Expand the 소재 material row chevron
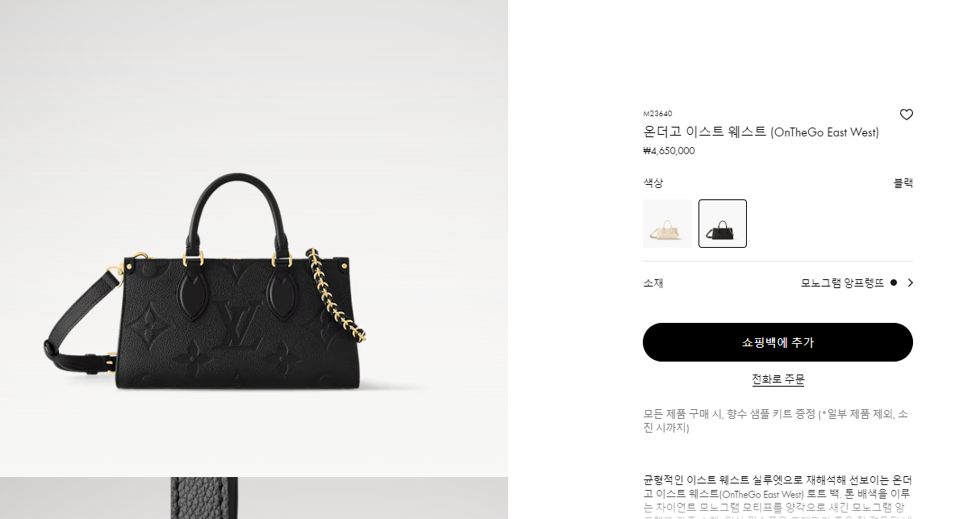This screenshot has height=519, width=980. [x=911, y=283]
